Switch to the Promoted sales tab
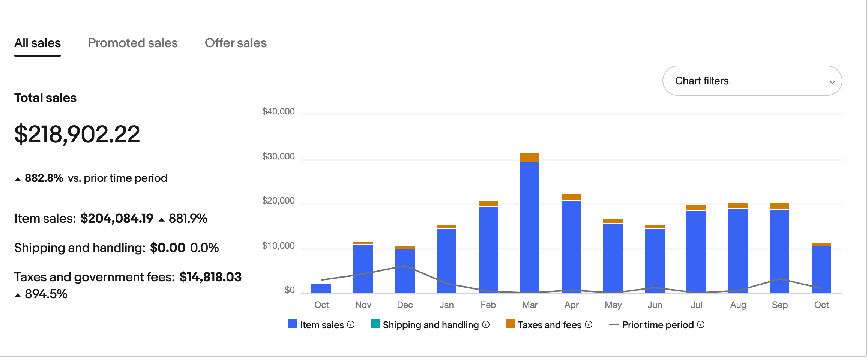This screenshot has width=868, height=360. 133,43
